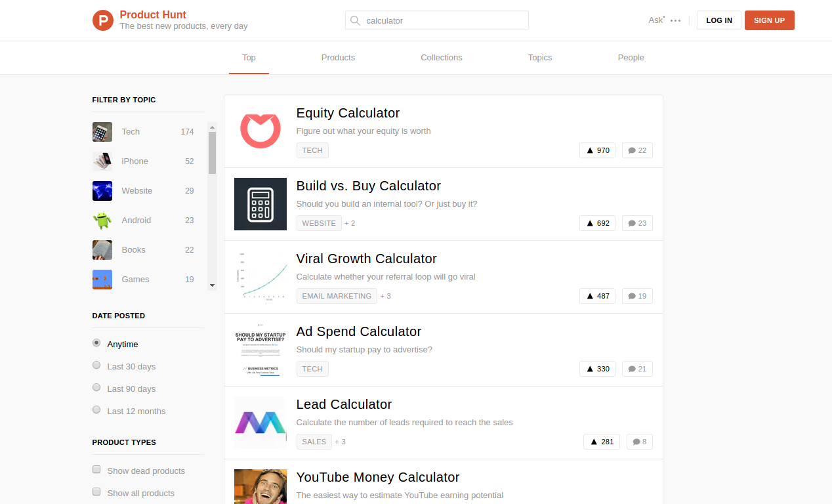Viewport: 832px width, 504px height.
Task: Select the Tech topic icon
Action: [102, 132]
